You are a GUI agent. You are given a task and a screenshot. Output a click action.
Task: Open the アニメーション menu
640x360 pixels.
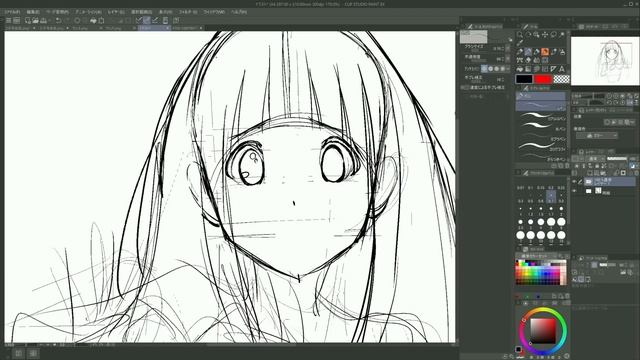88,12
